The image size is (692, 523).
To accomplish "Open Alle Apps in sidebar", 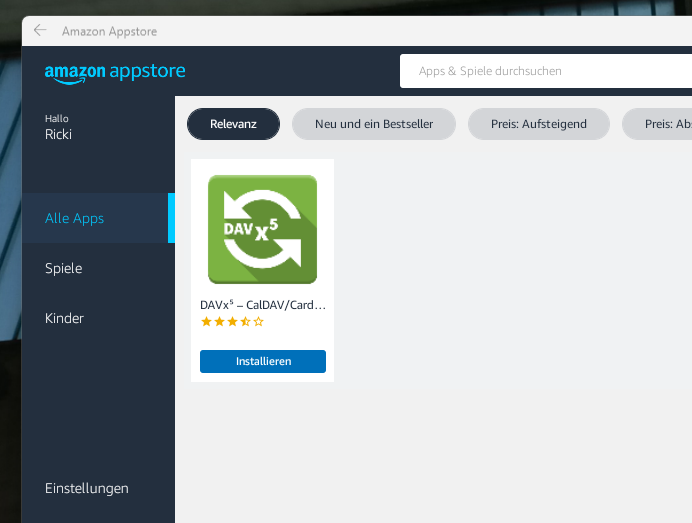I will tap(98, 218).
